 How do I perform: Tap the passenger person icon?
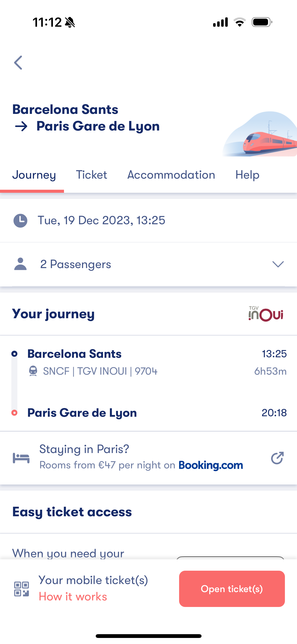pos(20,264)
